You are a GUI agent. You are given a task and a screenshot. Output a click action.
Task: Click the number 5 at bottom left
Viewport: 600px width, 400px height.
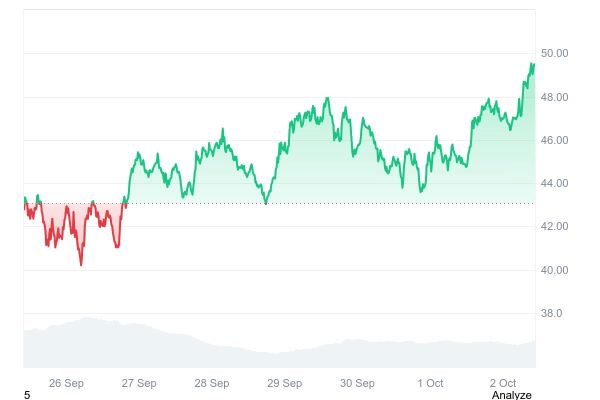tap(27, 395)
